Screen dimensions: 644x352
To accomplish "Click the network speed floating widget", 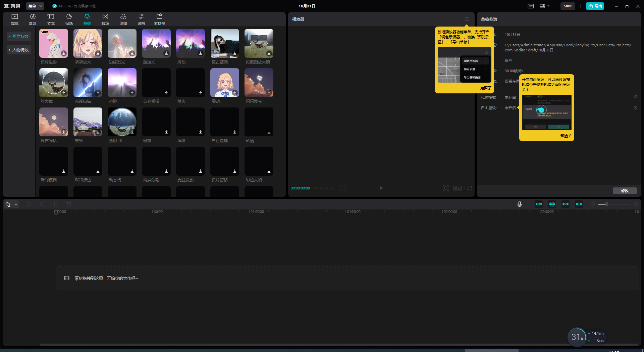I will coord(587,337).
